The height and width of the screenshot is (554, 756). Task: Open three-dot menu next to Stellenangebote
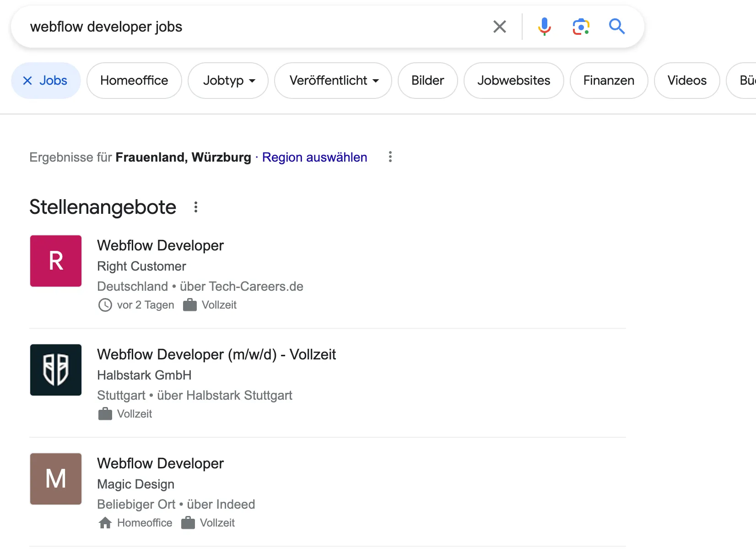tap(196, 207)
